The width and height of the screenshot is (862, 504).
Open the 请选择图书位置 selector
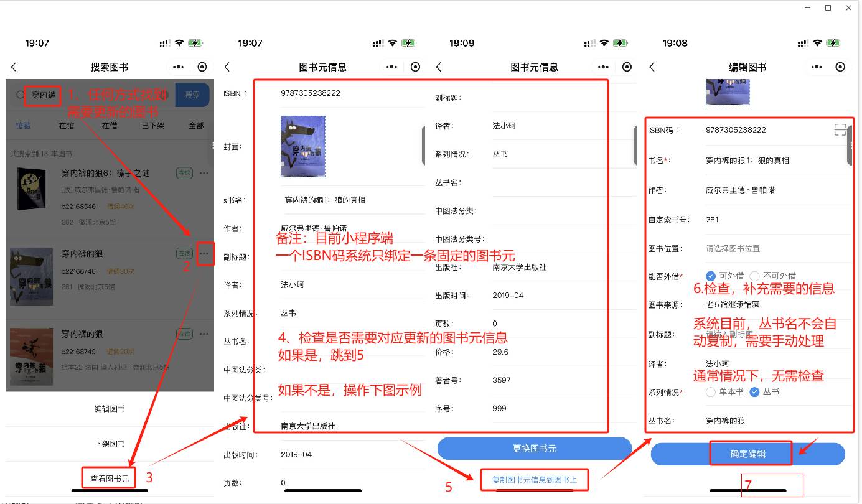click(x=733, y=248)
